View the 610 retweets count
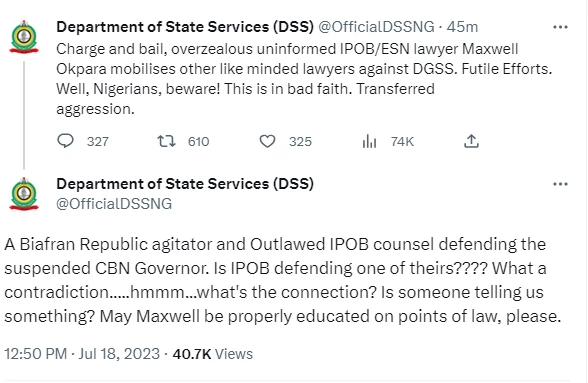The width and height of the screenshot is (588, 383). point(198,142)
